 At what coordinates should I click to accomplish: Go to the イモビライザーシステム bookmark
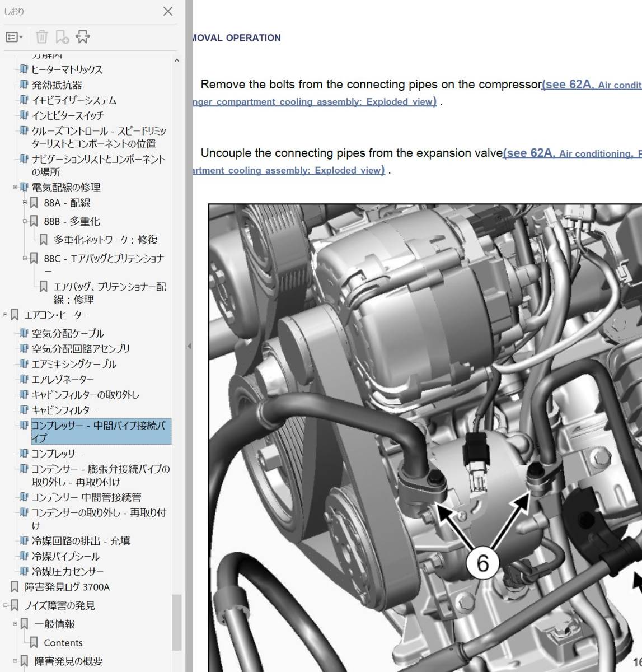[74, 100]
